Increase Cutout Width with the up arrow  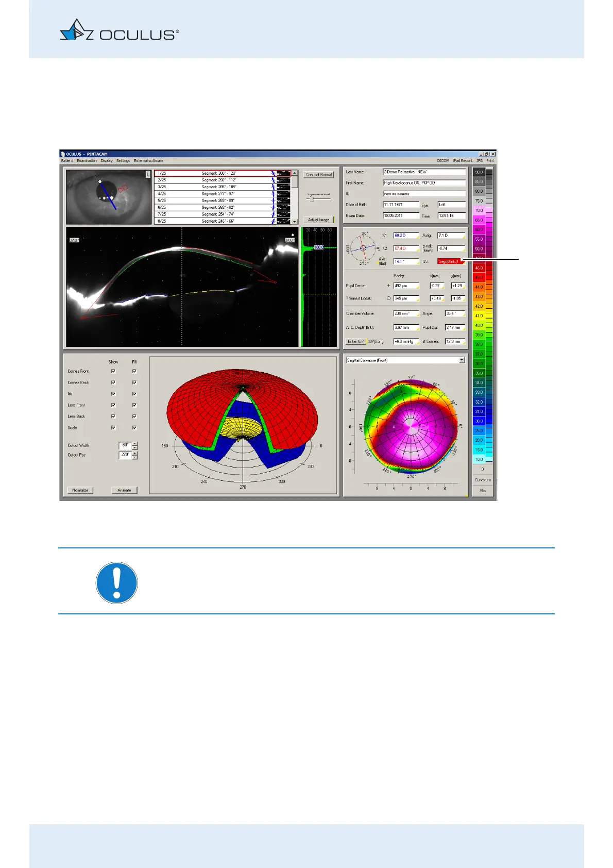pyautogui.click(x=135, y=443)
